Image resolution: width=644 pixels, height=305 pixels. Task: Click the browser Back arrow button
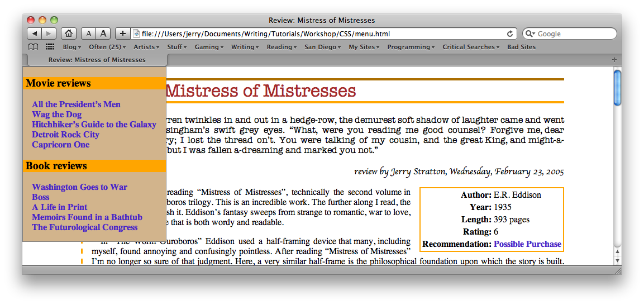pos(34,34)
